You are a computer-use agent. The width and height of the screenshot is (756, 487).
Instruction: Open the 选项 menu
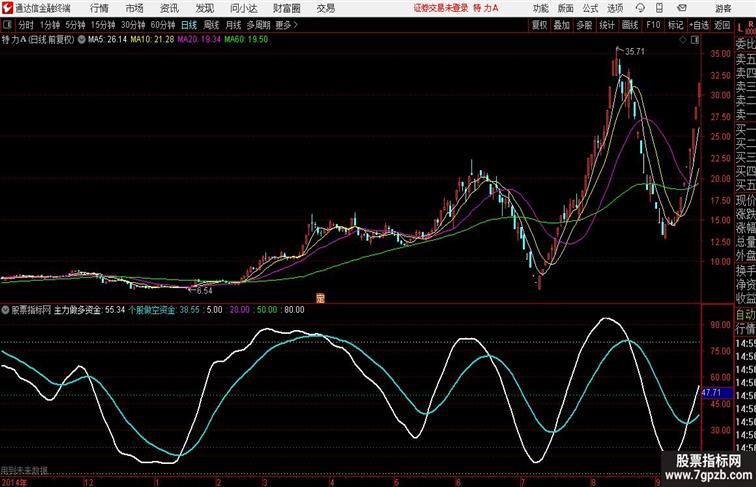(x=615, y=8)
